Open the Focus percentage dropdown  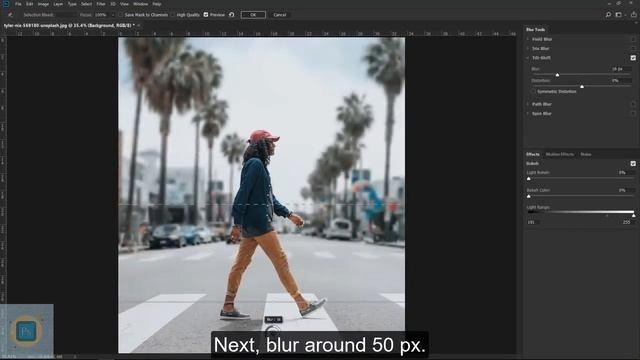tap(113, 15)
